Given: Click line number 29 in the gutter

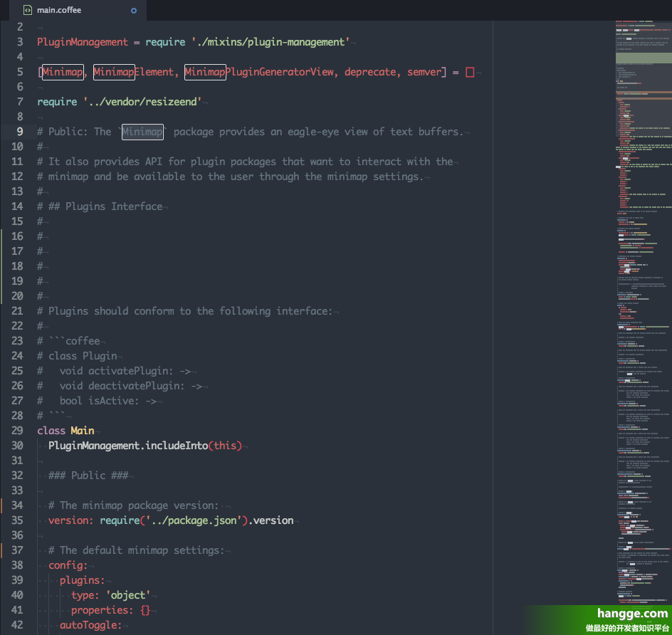Looking at the screenshot, I should point(17,431).
